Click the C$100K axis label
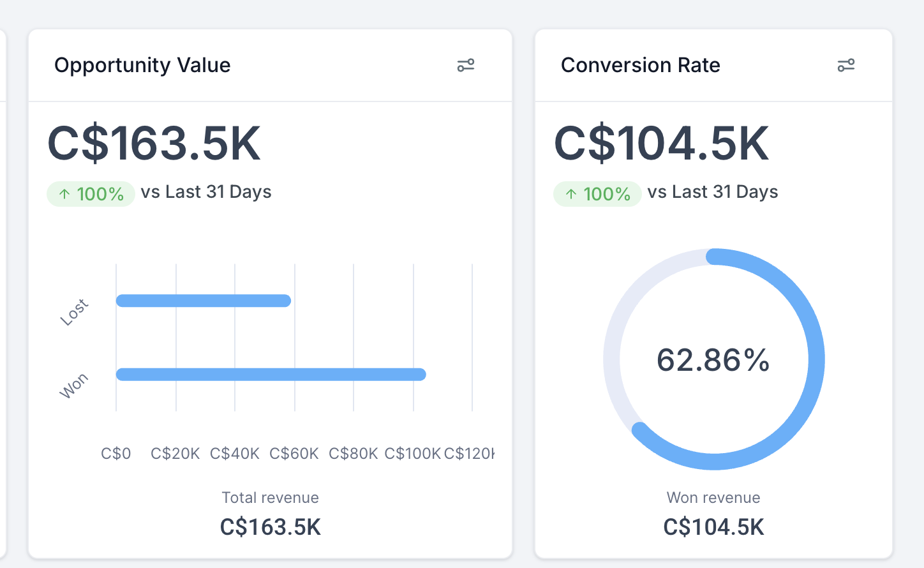Screen dimensions: 924x568 coord(412,453)
